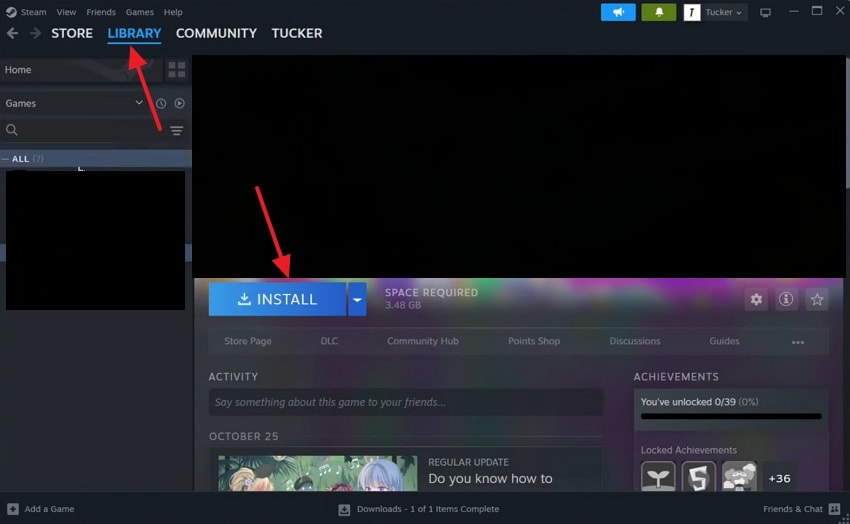The image size is (850, 524).
Task: Click the Steam logo icon in menu bar
Action: click(11, 12)
